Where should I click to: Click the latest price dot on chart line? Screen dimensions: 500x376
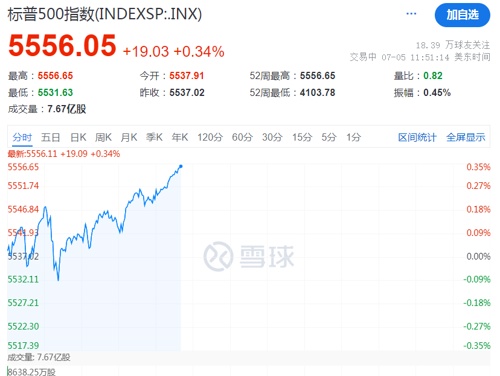point(181,166)
